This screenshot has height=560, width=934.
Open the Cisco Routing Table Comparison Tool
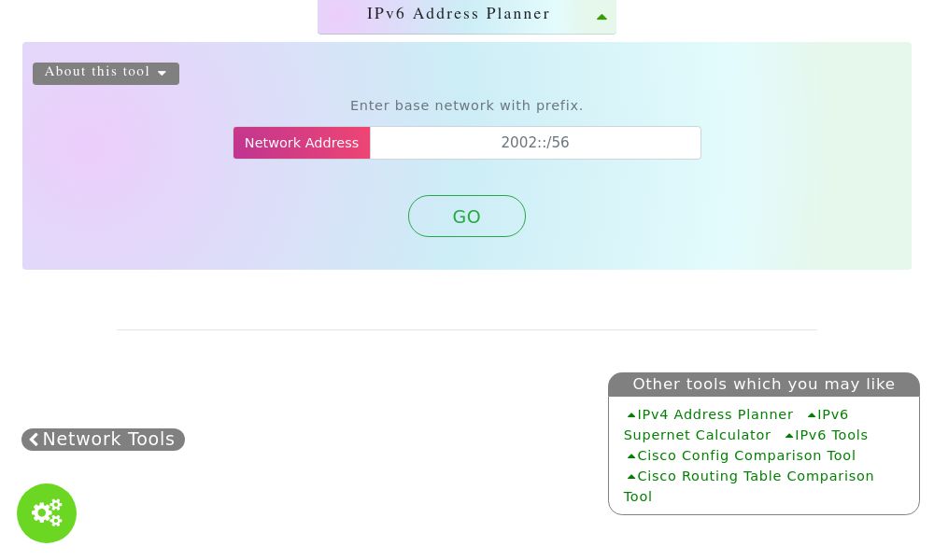(749, 486)
